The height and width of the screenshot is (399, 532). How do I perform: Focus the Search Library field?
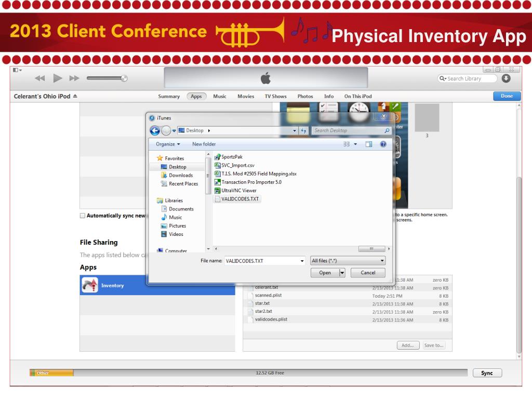pos(467,78)
